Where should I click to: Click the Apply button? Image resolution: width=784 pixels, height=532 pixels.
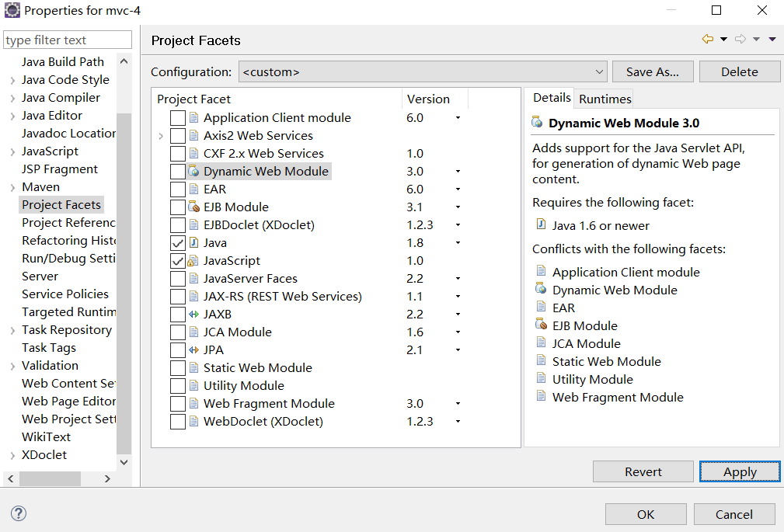point(739,472)
